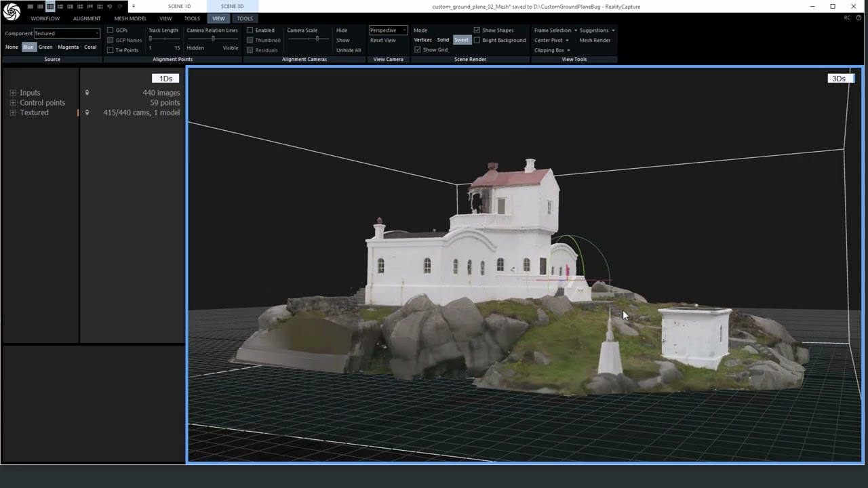Click the Reset View button
Screen dimensions: 868x488
383,40
